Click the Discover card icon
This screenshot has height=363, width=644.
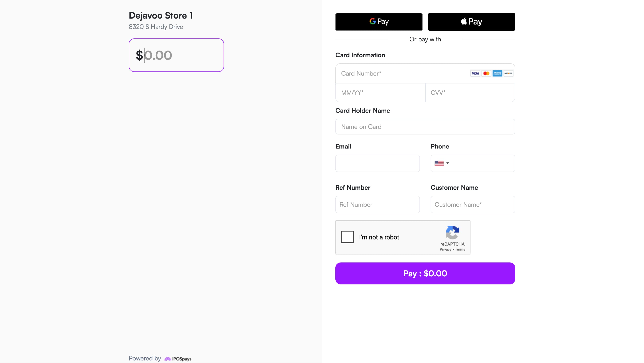pyautogui.click(x=508, y=73)
